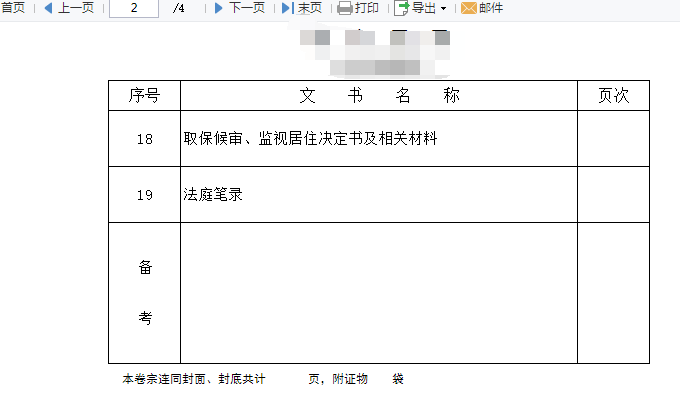Click the orange mail envelope icon
This screenshot has height=396, width=680.
469,8
